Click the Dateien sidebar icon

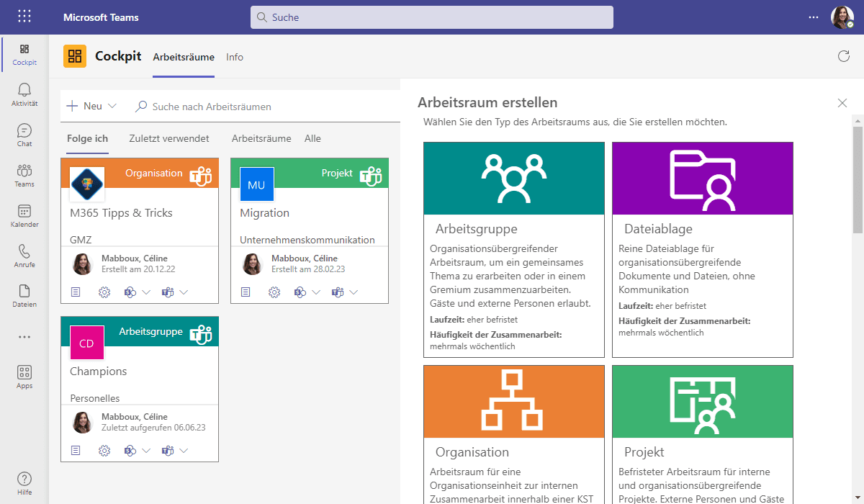coord(24,296)
